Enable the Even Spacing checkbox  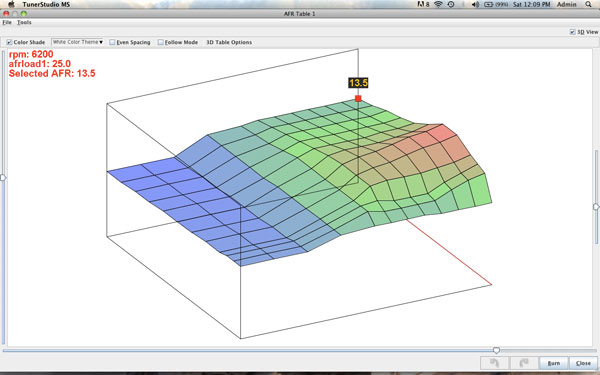112,42
